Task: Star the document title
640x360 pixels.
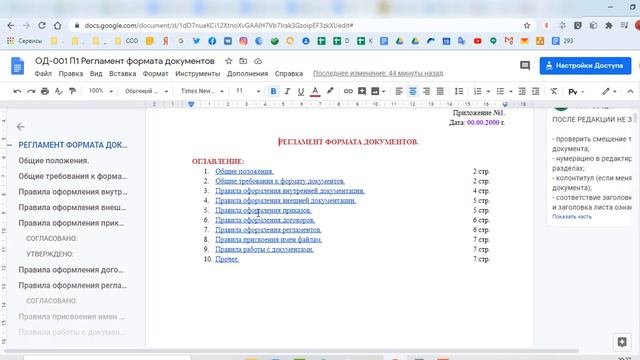Action: pyautogui.click(x=229, y=61)
